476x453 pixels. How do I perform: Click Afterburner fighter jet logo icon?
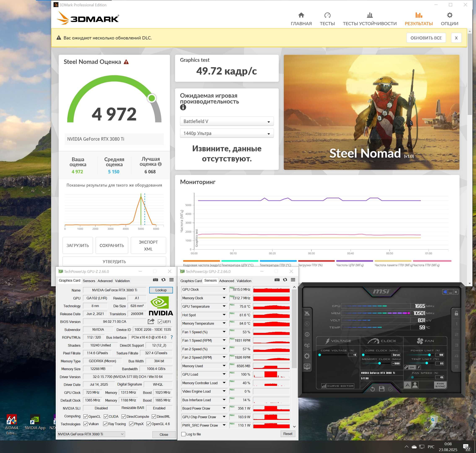307,313
